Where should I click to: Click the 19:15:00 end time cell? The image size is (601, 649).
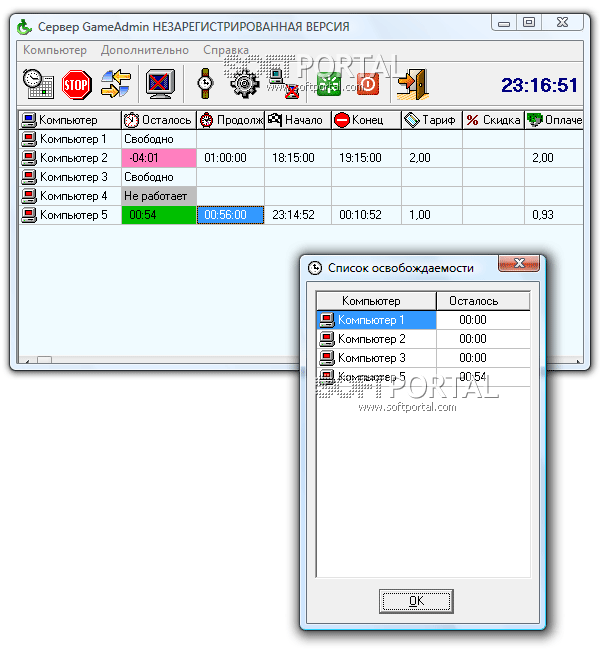(x=366, y=158)
